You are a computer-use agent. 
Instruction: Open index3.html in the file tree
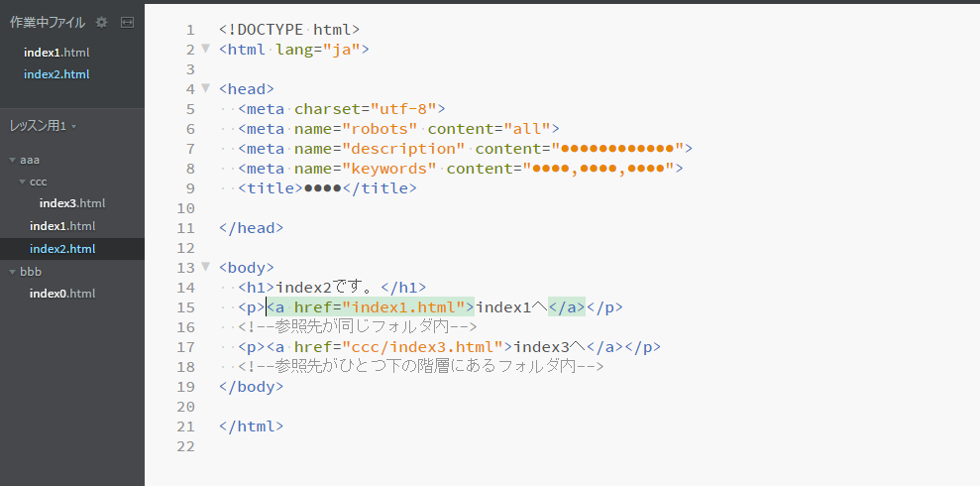(x=72, y=203)
